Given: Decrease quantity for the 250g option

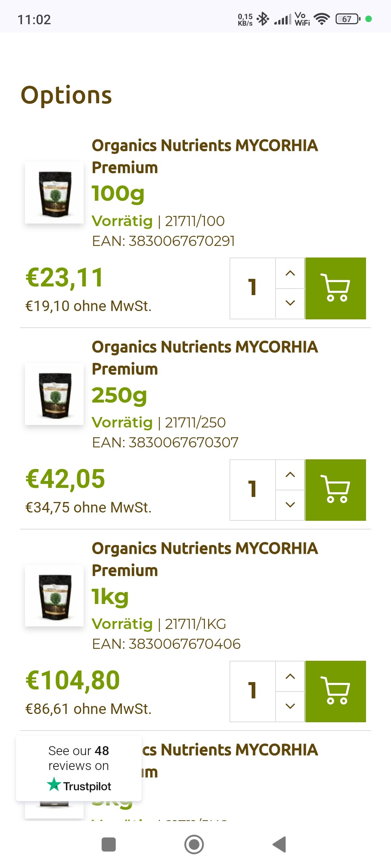Looking at the screenshot, I should click(290, 505).
